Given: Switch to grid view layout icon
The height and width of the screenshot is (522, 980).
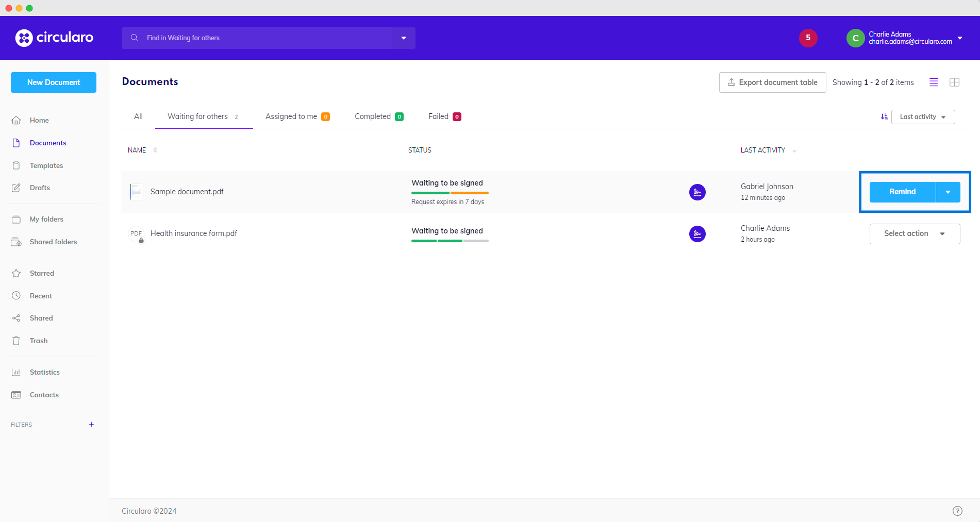Looking at the screenshot, I should click(x=954, y=82).
